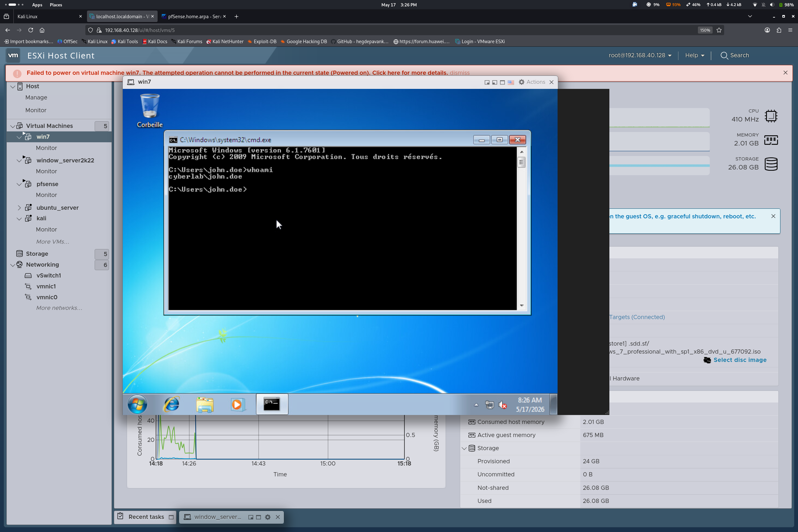Go to browser home page
Screen dimensions: 798x532
click(x=42, y=30)
